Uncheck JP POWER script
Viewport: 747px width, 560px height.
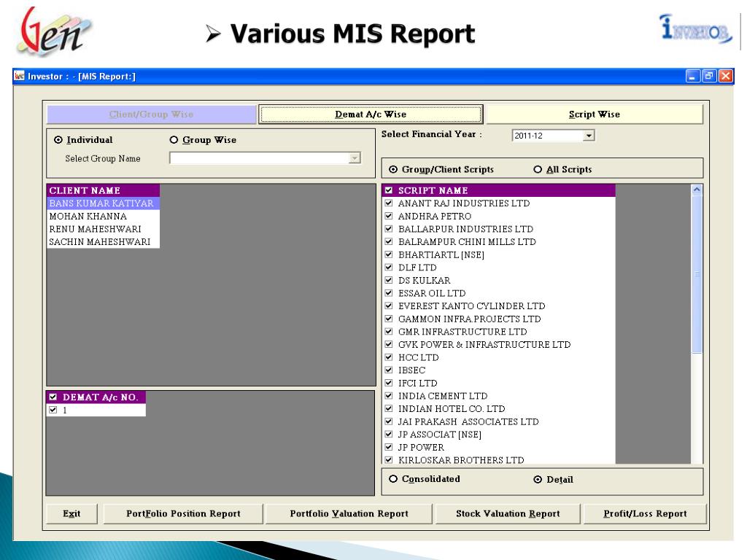pos(389,448)
